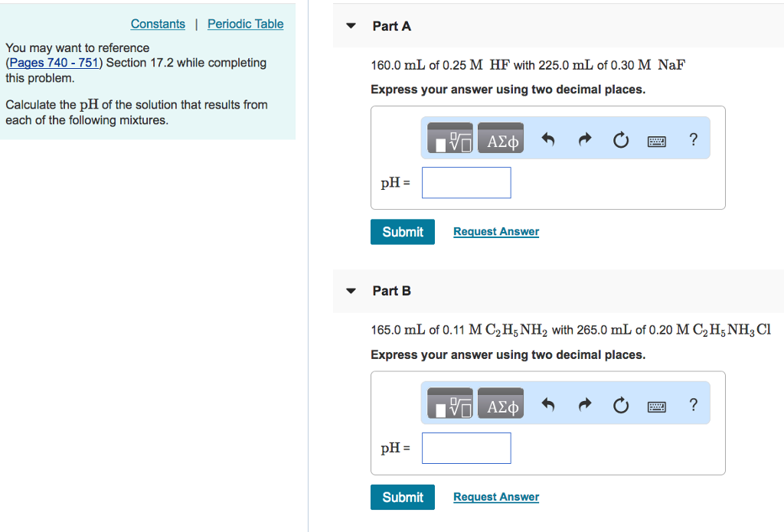784x532 pixels.
Task: Click inside the pH input field for Part A
Action: [465, 182]
